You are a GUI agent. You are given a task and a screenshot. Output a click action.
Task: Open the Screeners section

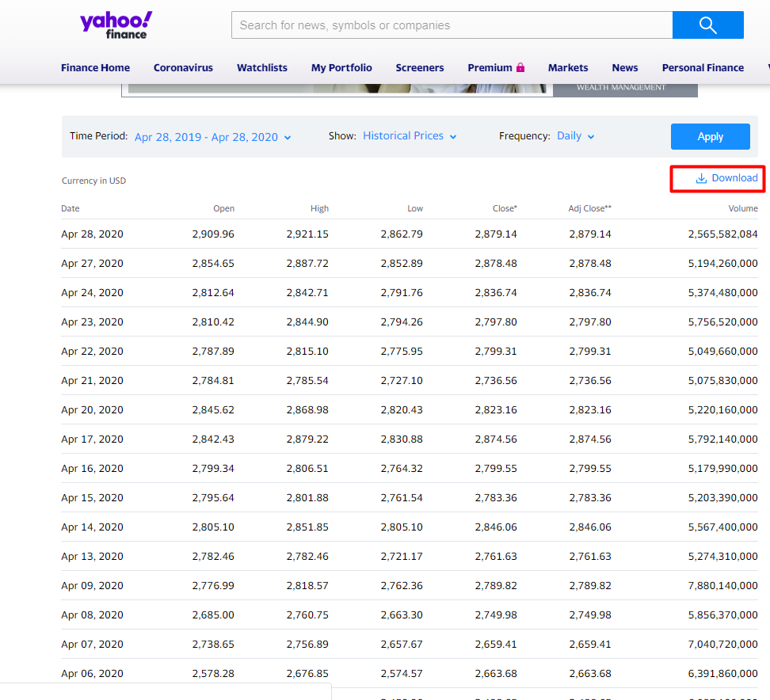pos(420,68)
